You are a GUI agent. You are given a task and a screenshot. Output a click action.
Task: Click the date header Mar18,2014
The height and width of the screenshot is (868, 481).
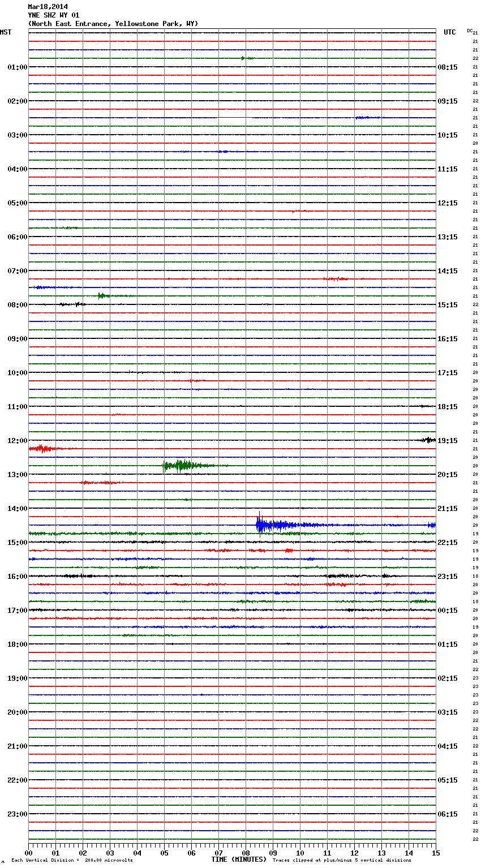(x=48, y=7)
